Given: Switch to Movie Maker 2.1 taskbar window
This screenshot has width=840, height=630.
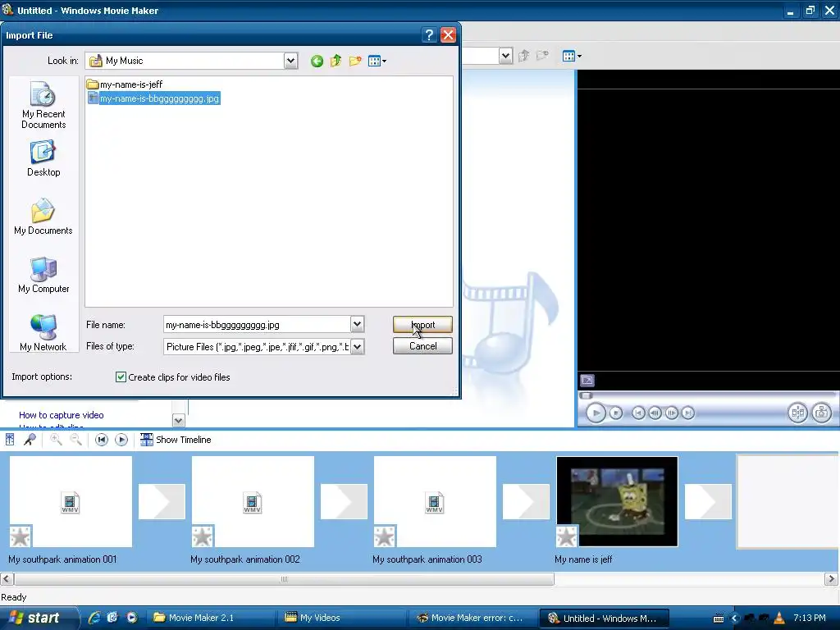Looking at the screenshot, I should (x=210, y=619).
